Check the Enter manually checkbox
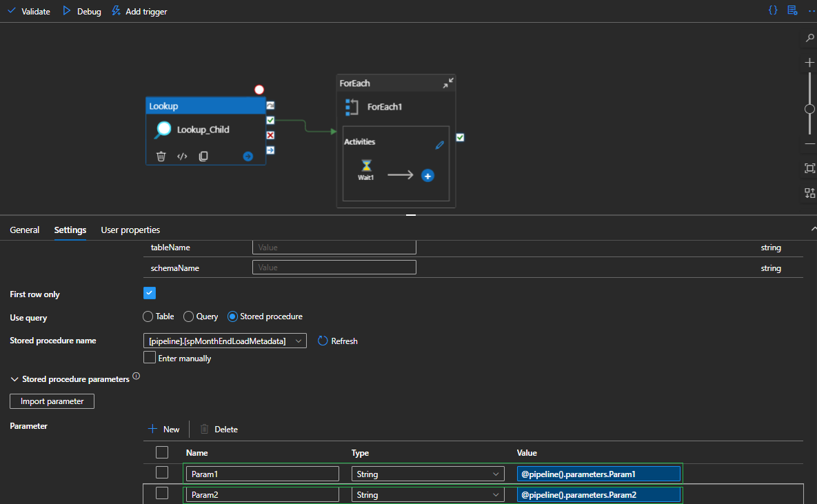Viewport: 817px width, 504px height. (x=150, y=358)
